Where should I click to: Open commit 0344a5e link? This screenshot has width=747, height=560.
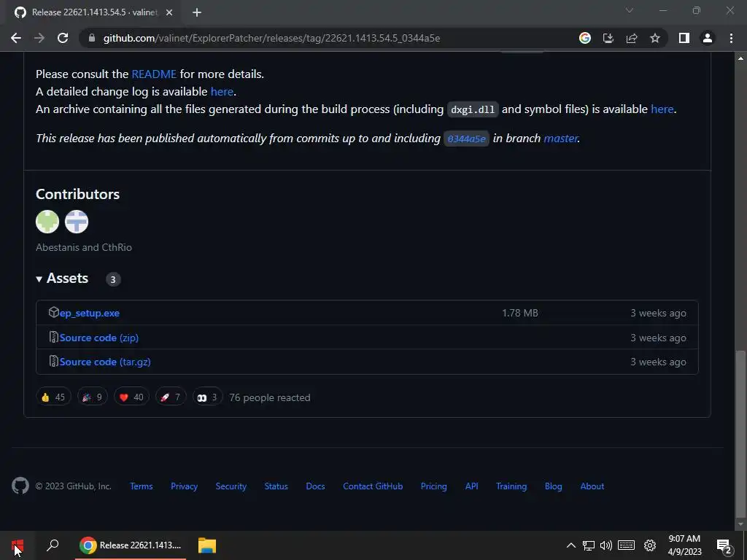click(x=466, y=139)
